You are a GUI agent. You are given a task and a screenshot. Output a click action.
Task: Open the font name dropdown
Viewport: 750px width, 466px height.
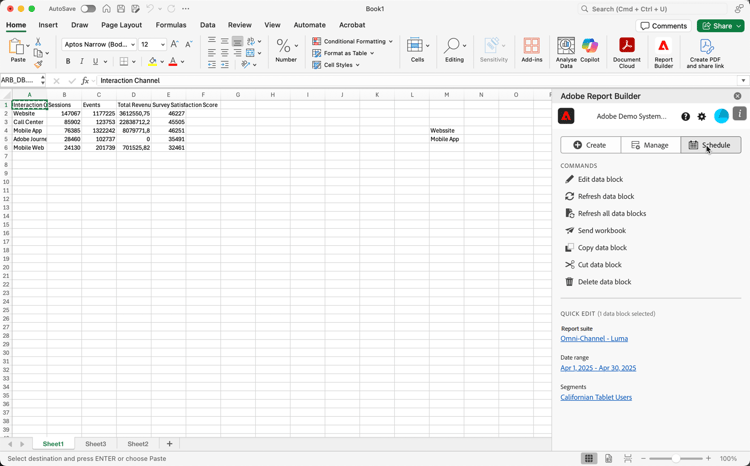click(133, 44)
